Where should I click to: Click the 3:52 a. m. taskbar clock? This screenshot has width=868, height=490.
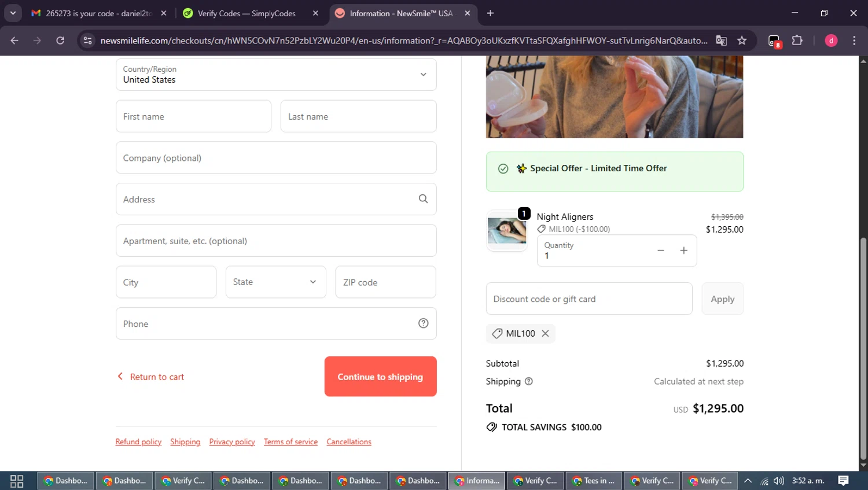pos(808,481)
